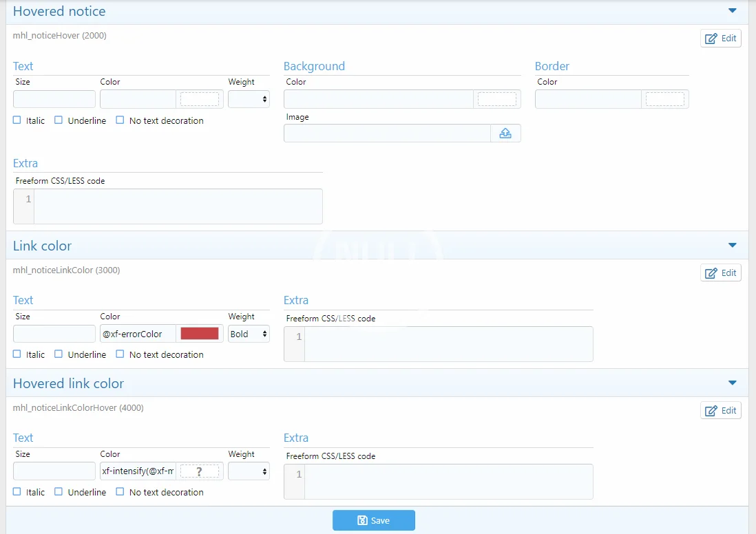
Task: Click Edit icon for mhl_noticeLinkColor property
Action: (x=721, y=273)
